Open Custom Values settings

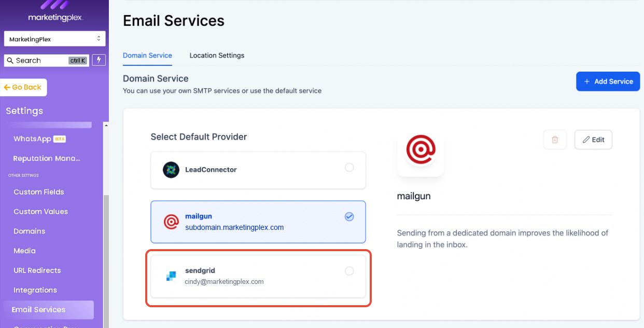[40, 212]
